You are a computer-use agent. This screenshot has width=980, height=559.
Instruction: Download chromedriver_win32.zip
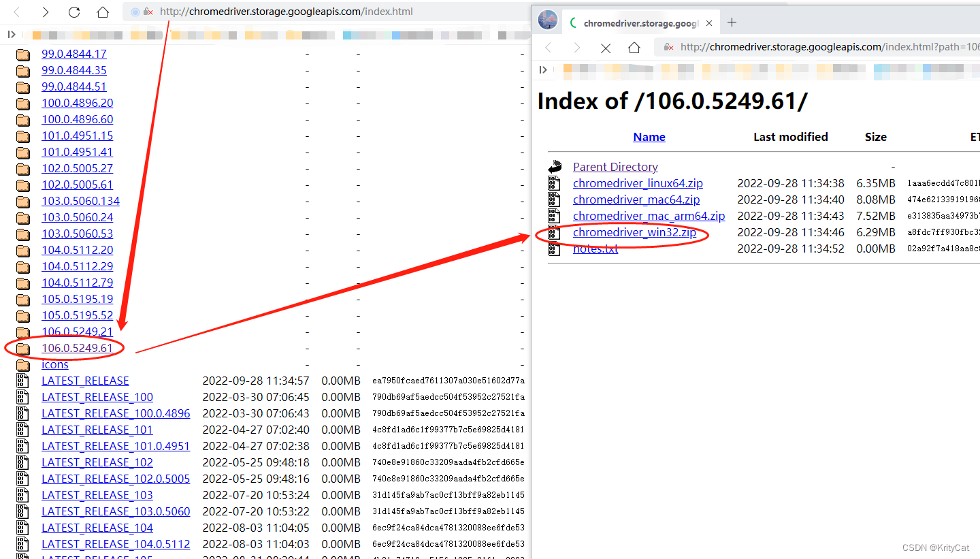coord(634,232)
